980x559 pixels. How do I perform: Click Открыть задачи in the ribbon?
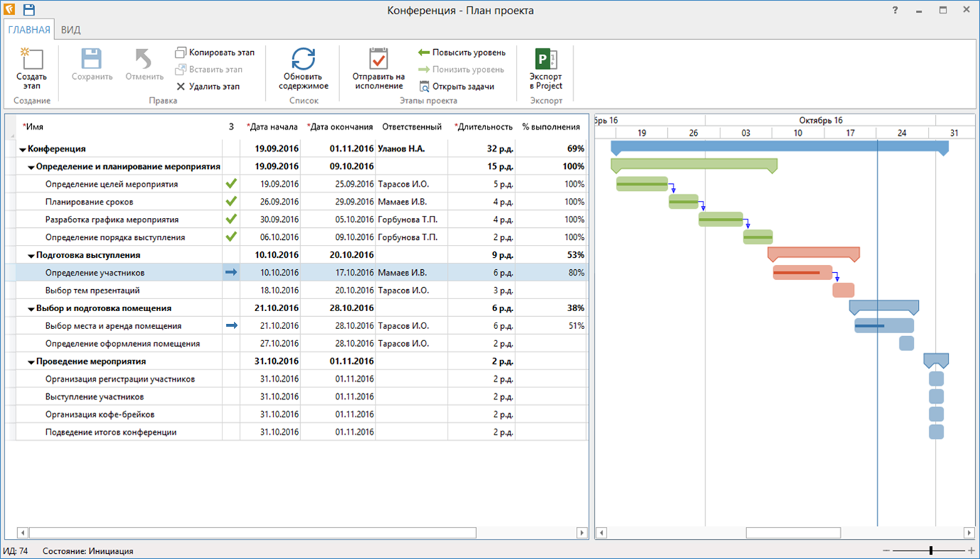456,87
